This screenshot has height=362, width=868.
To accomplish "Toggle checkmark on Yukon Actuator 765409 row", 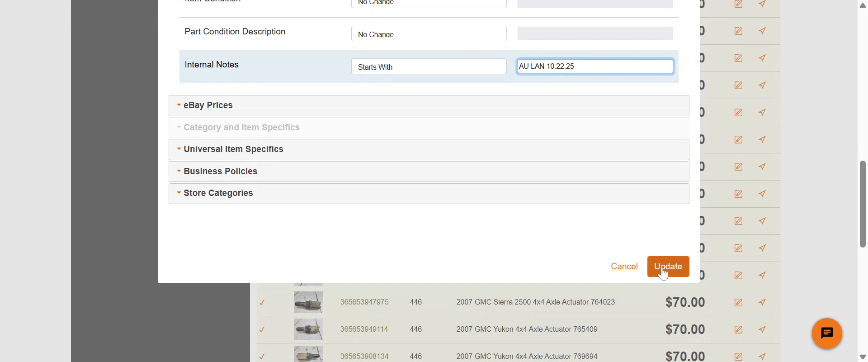I will coord(262,329).
